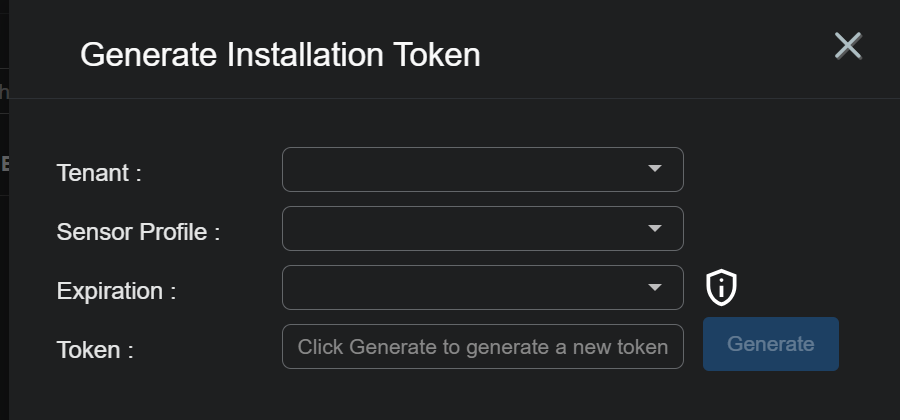
Task: Focus the Token text field
Action: (483, 346)
